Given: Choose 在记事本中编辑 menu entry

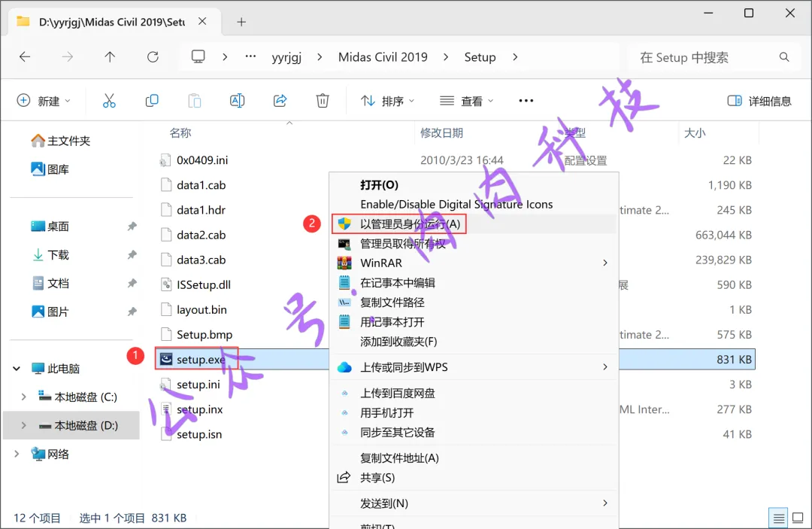Looking at the screenshot, I should 474,282.
